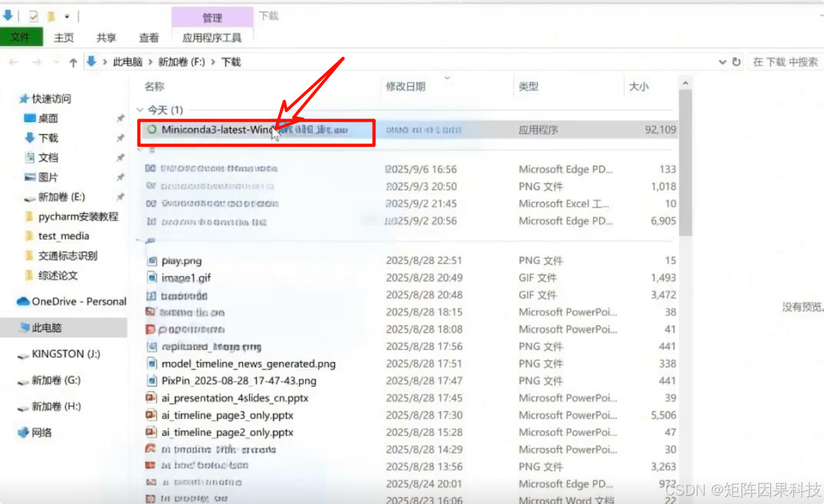Sort by the 名称 column header

point(155,86)
